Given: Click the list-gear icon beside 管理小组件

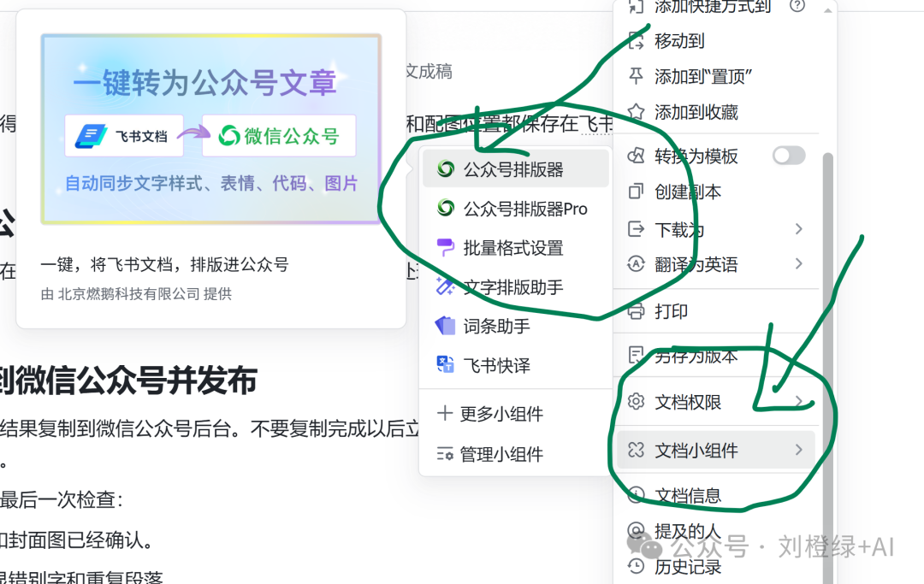Looking at the screenshot, I should 445,454.
